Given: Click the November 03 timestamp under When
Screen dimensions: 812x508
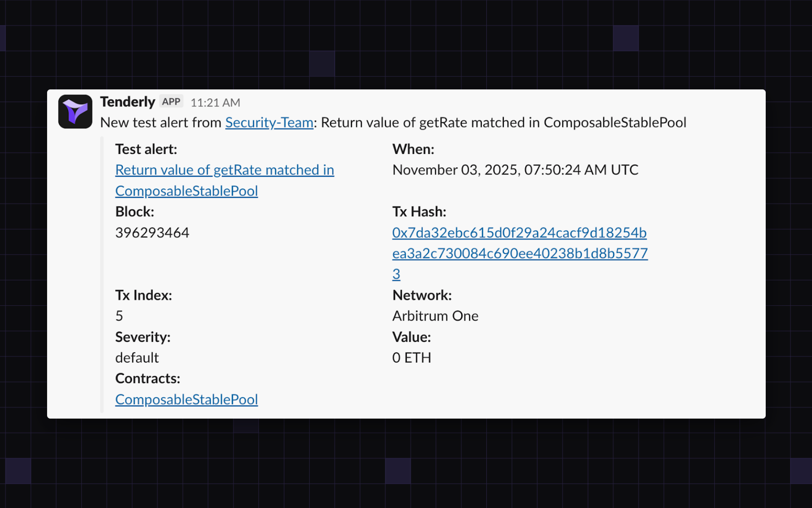Looking at the screenshot, I should (x=515, y=170).
